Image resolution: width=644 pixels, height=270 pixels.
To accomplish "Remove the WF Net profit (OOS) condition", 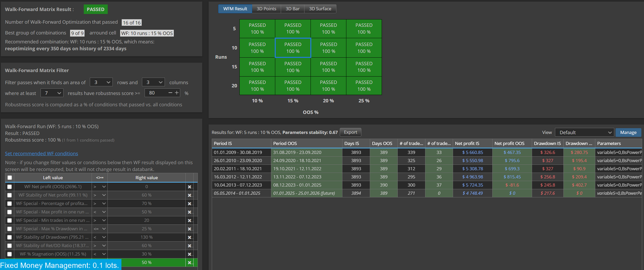I will (189, 187).
